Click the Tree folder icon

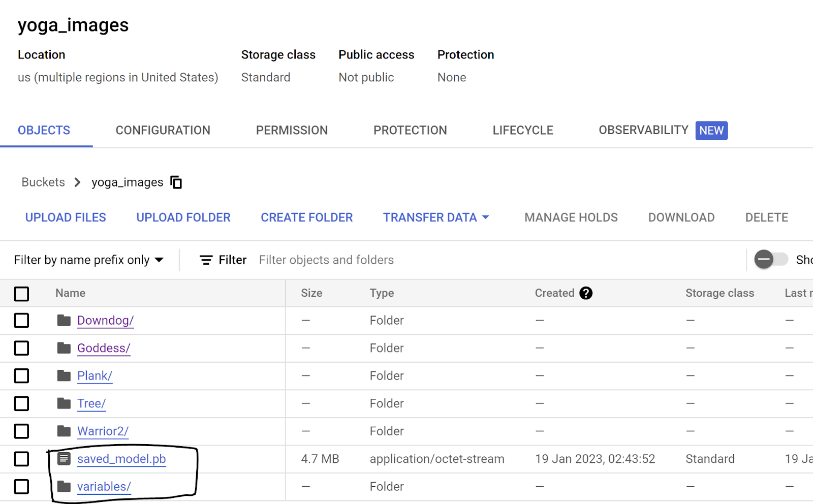[x=64, y=403]
